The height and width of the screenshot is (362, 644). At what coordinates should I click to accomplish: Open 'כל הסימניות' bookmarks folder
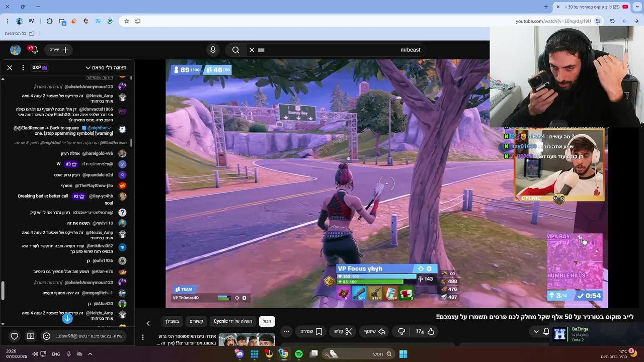tap(19, 33)
